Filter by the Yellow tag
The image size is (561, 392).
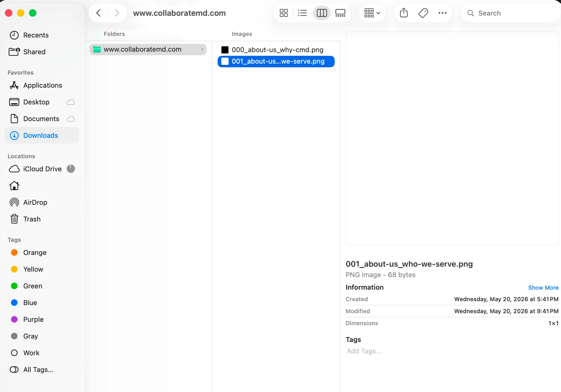[42, 269]
